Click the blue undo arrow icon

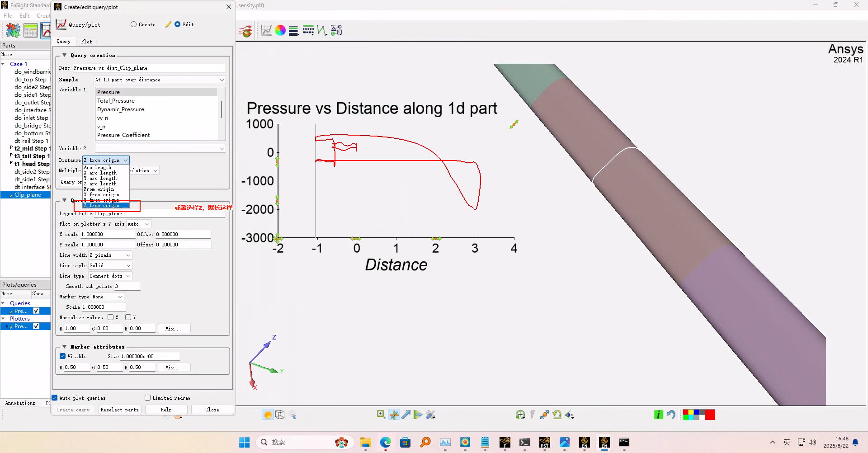coord(671,415)
